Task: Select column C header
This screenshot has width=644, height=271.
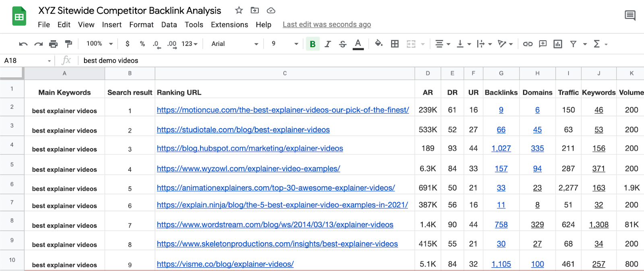Action: click(285, 73)
